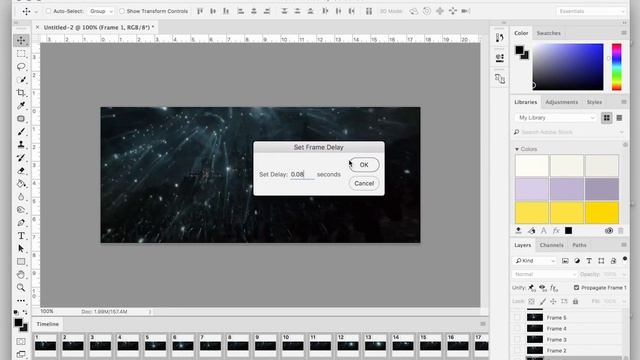Switch library to grid view
Image resolution: width=640 pixels, height=360 pixels.
coord(607,118)
